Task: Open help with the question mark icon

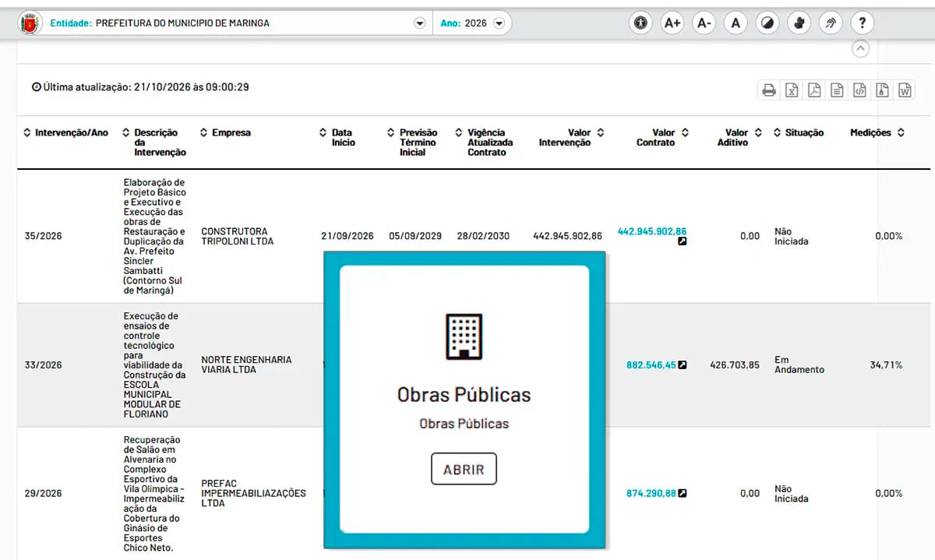Action: [863, 23]
